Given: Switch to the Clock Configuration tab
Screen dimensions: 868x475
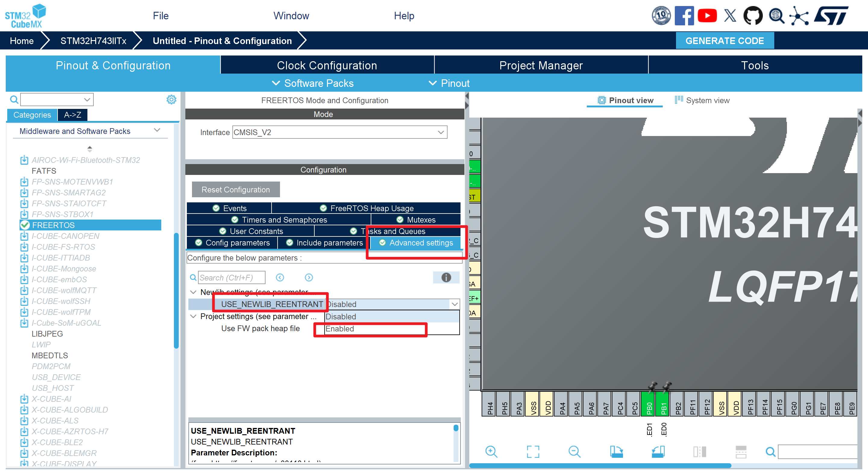Looking at the screenshot, I should [x=327, y=65].
